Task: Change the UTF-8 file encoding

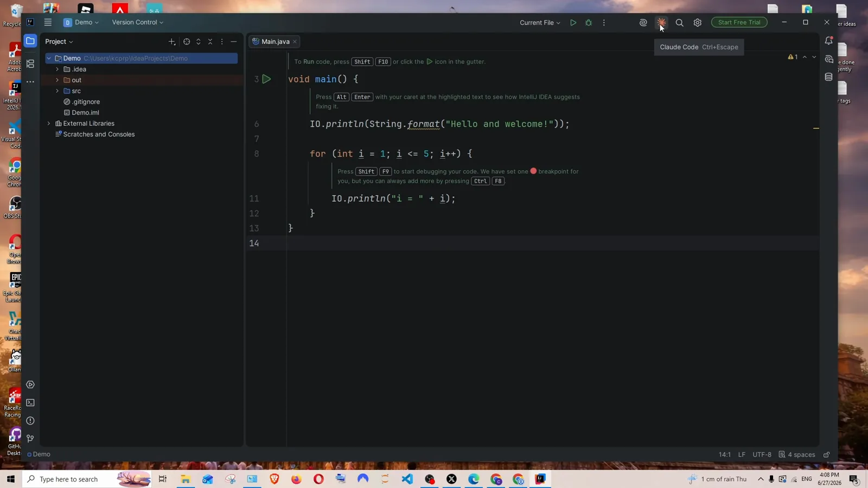Action: pos(762,454)
